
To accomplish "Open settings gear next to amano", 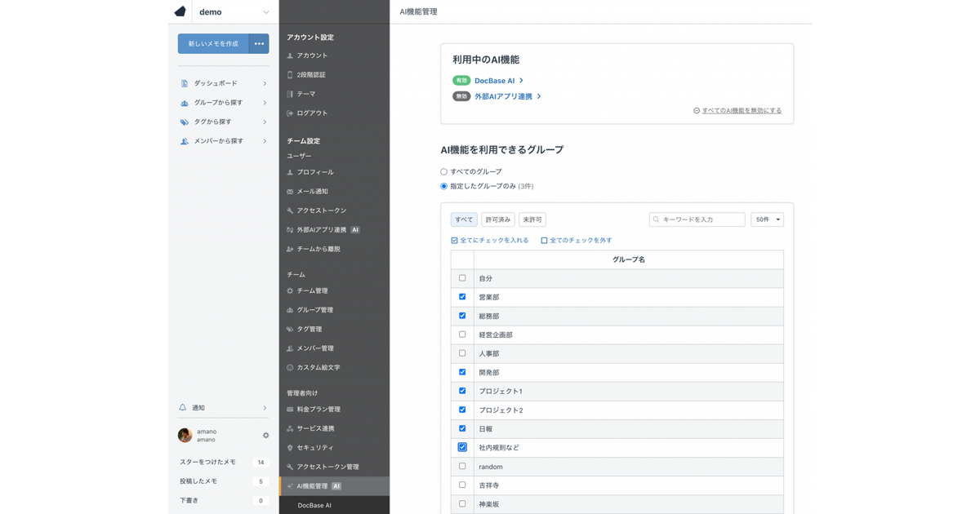I will coord(265,436).
